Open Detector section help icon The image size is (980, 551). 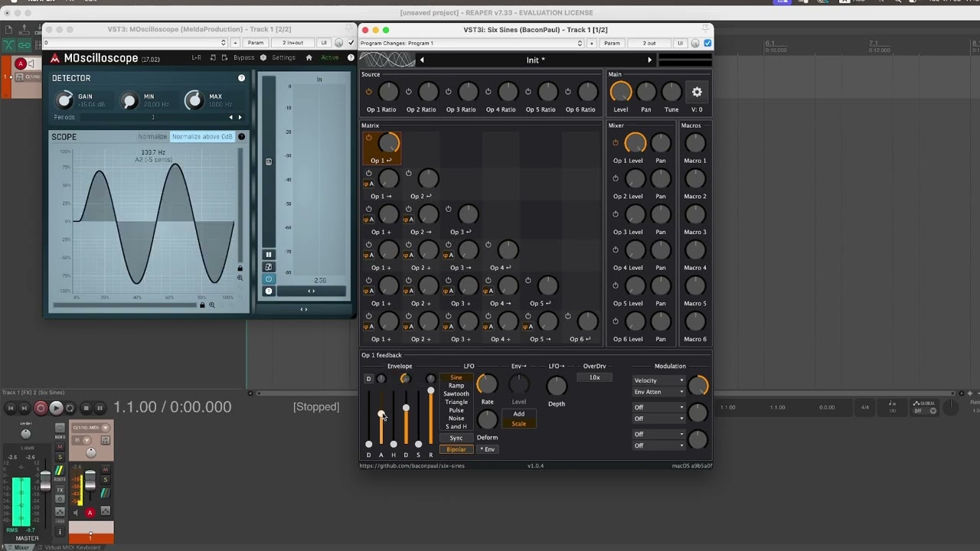242,78
